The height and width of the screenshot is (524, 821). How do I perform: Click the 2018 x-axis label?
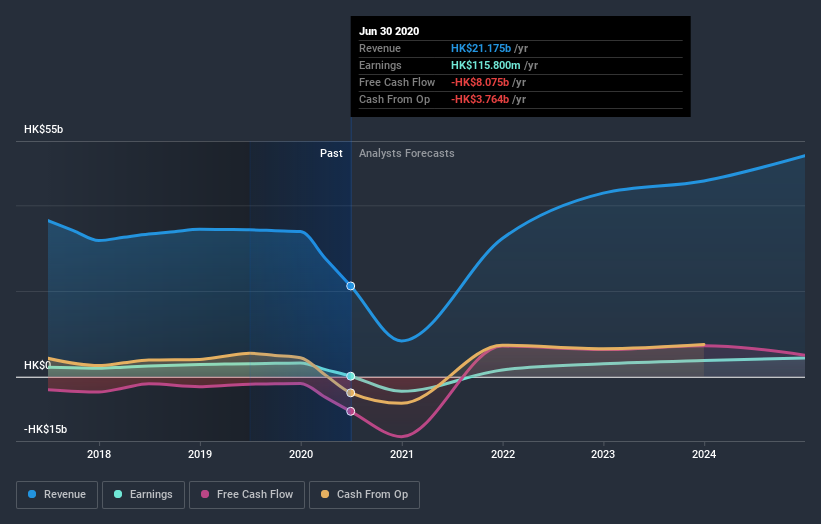99,454
